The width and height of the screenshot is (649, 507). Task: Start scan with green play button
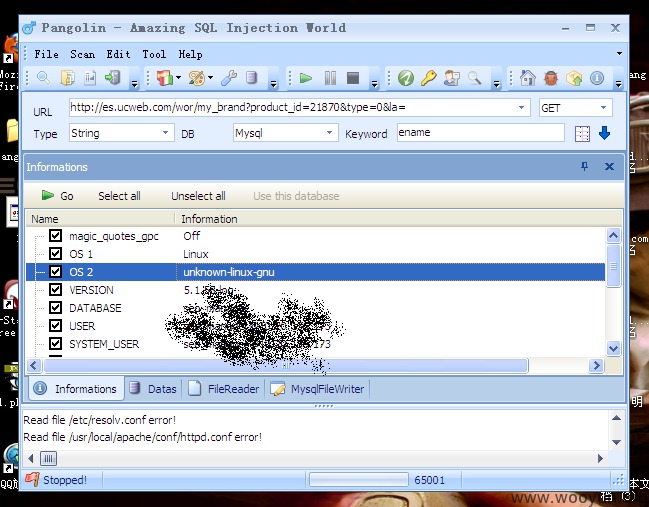[305, 78]
